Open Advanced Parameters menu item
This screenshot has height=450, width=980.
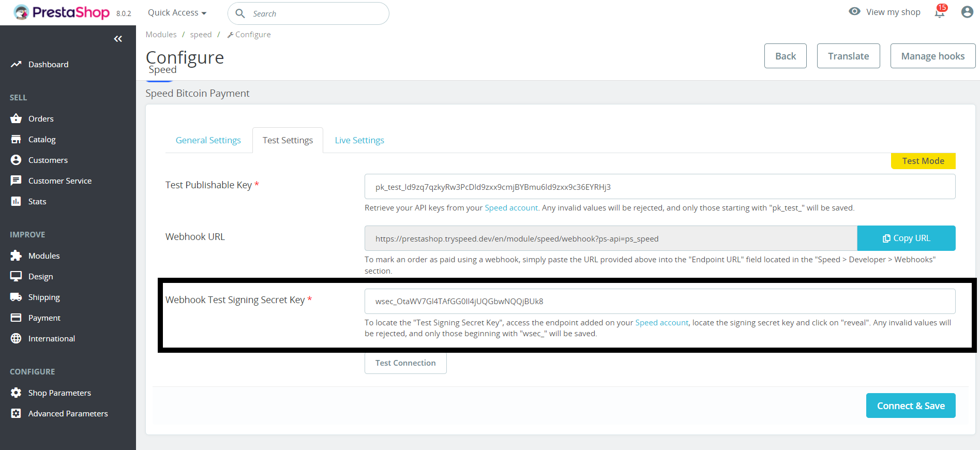tap(68, 413)
